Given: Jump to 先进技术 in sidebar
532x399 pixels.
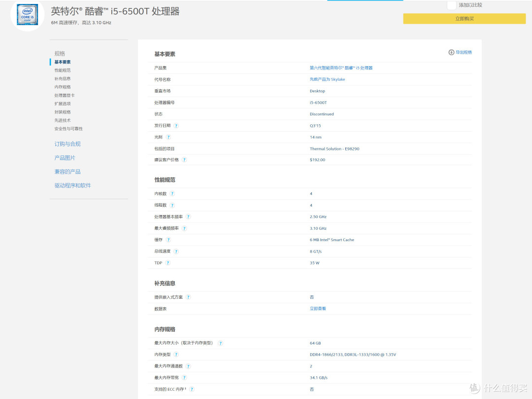Looking at the screenshot, I should 63,120.
